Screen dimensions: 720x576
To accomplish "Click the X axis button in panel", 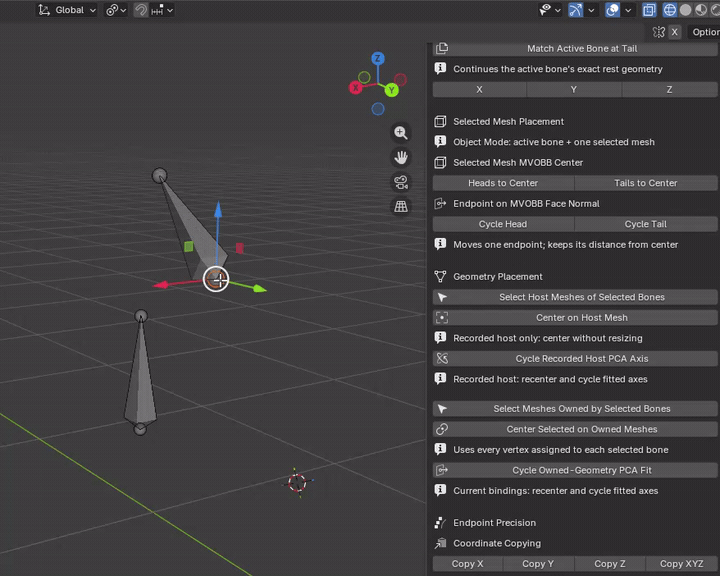I will click(x=479, y=90).
